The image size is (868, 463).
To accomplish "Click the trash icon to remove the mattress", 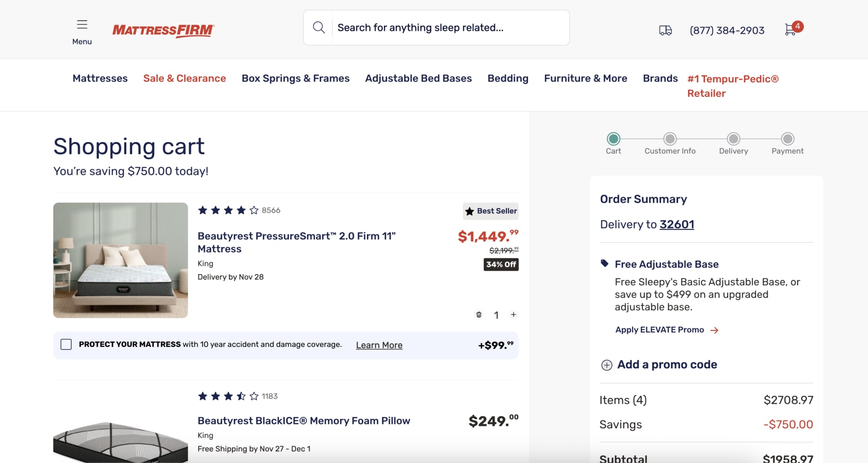I will point(479,314).
